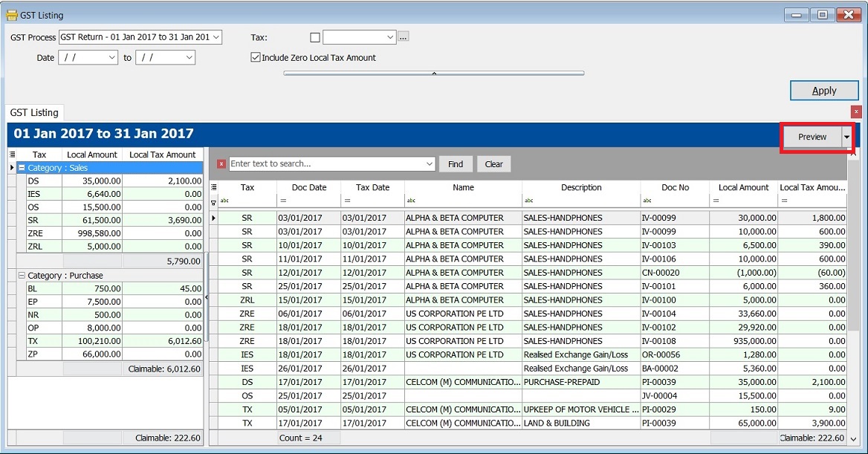Viewport: 868px width, 454px height.
Task: Click the funnel icon in the filter row
Action: point(214,202)
